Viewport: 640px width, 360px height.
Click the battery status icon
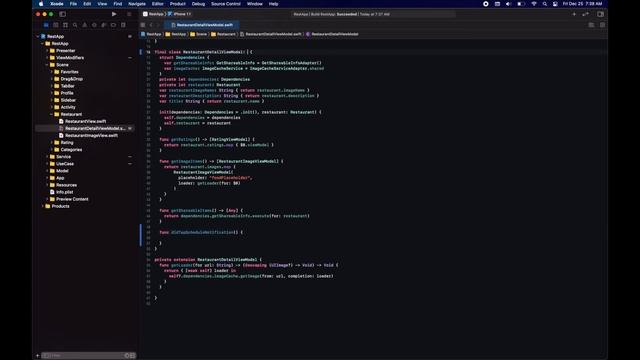coord(521,4)
